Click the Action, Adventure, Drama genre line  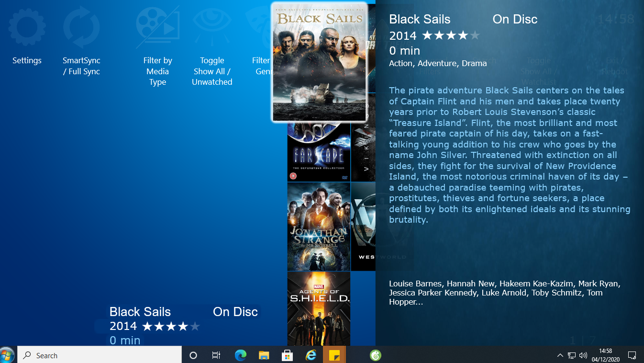(x=438, y=63)
